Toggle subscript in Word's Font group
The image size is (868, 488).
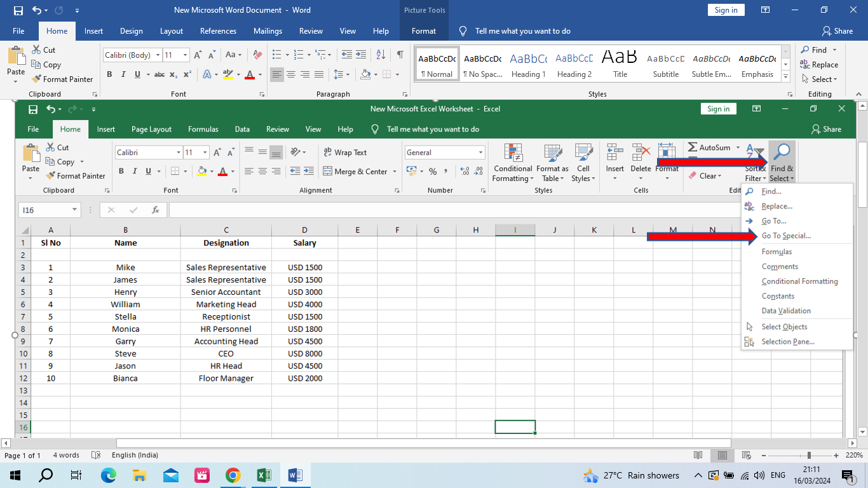[173, 74]
